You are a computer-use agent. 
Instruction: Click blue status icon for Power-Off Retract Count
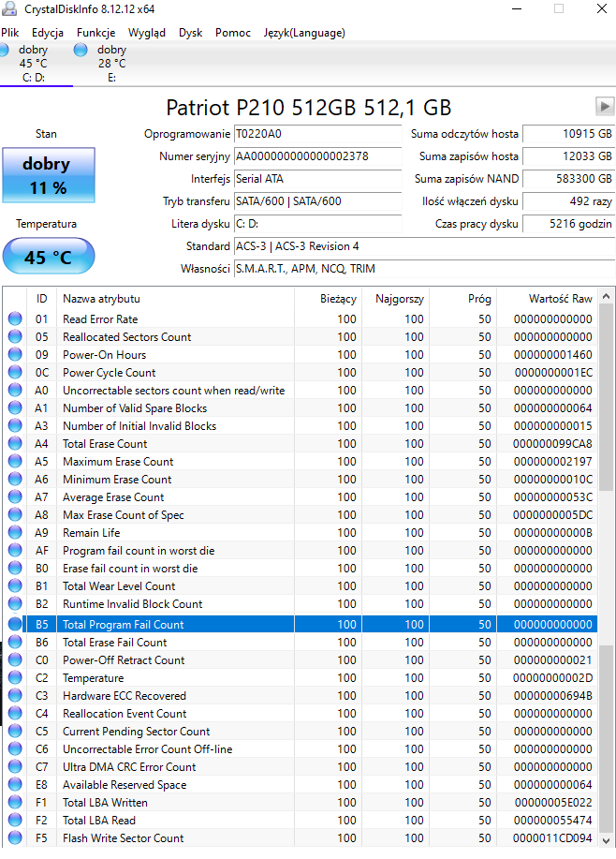pos(15,659)
